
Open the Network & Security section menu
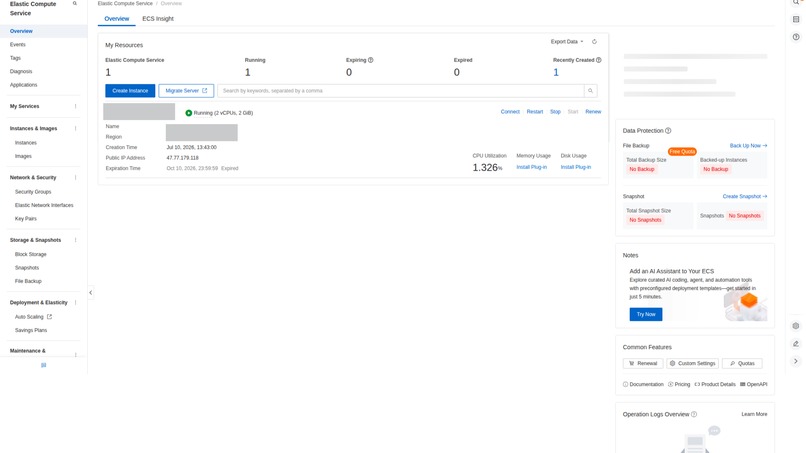(76, 178)
